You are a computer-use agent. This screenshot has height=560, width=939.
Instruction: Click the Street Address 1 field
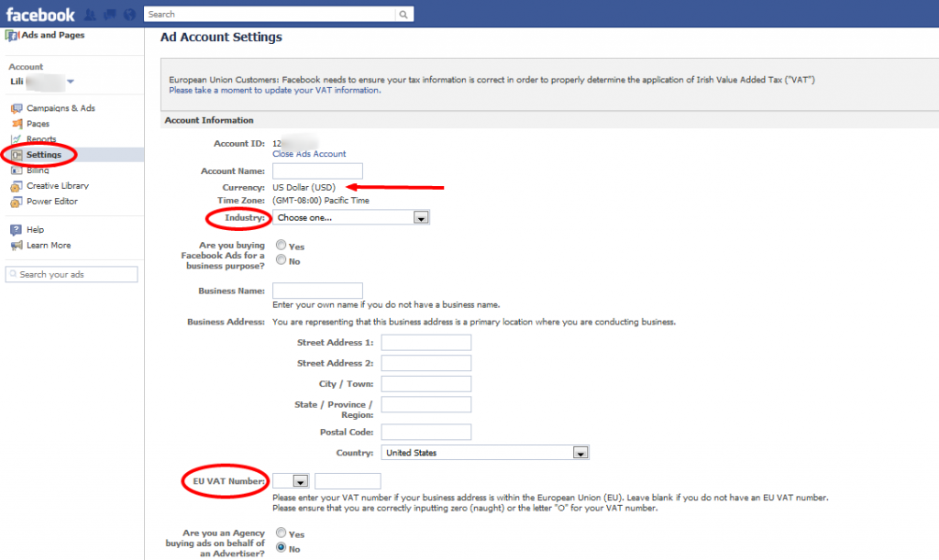pyautogui.click(x=426, y=343)
